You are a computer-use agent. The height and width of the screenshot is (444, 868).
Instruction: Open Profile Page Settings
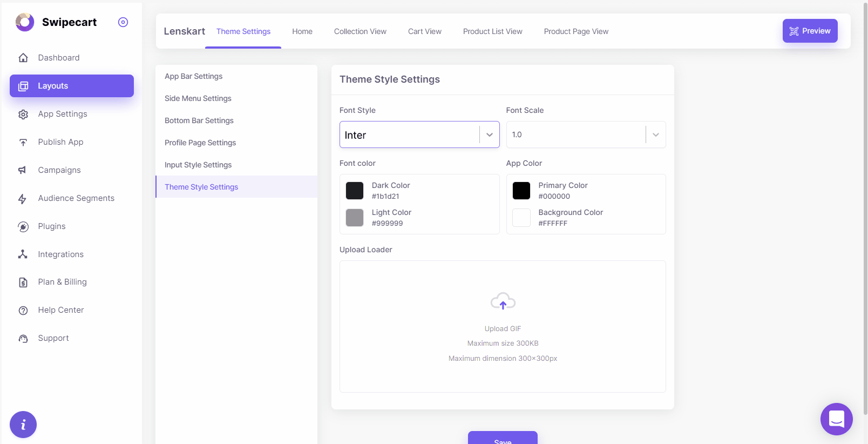[236, 143]
